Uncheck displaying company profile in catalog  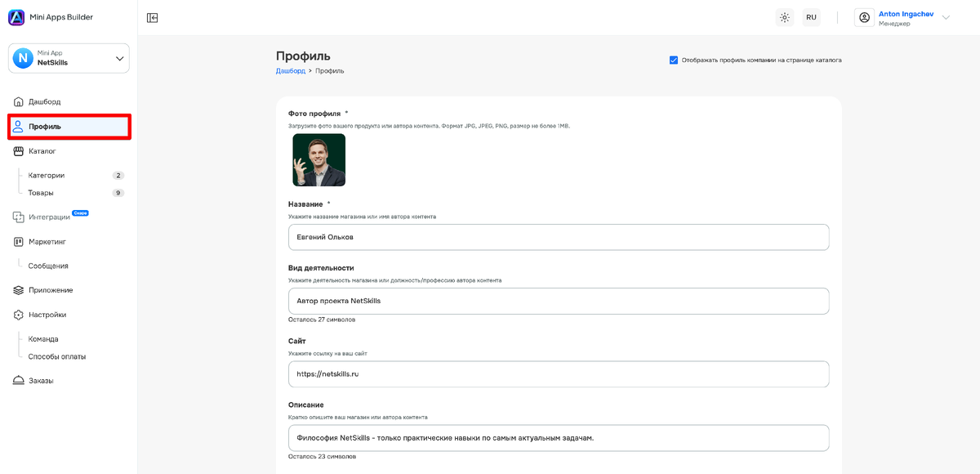tap(673, 59)
